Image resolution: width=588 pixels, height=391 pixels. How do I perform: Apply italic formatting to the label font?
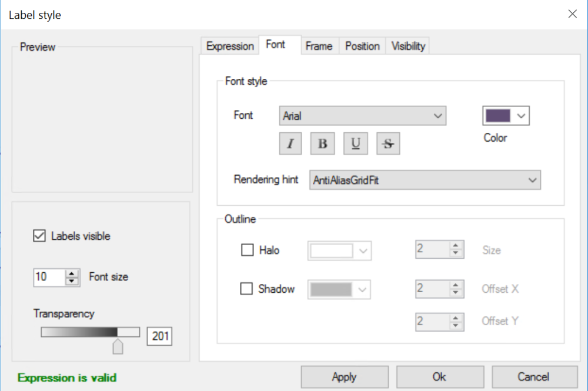290,143
